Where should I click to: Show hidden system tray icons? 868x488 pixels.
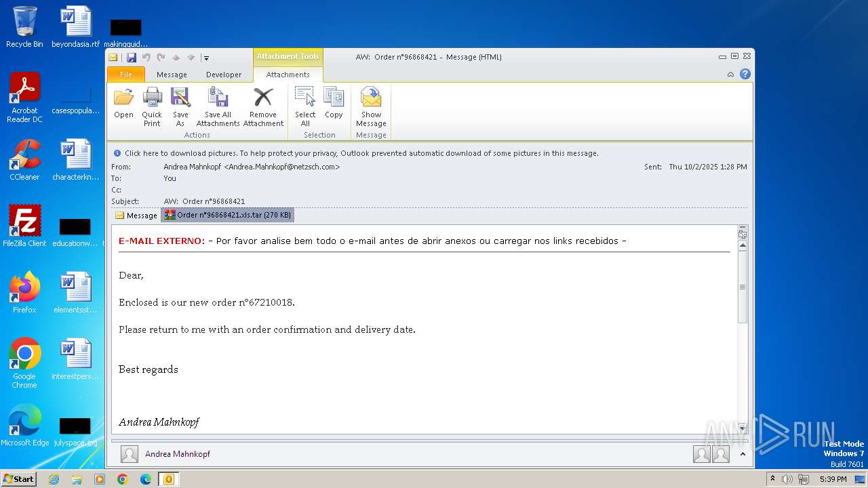coord(772,479)
